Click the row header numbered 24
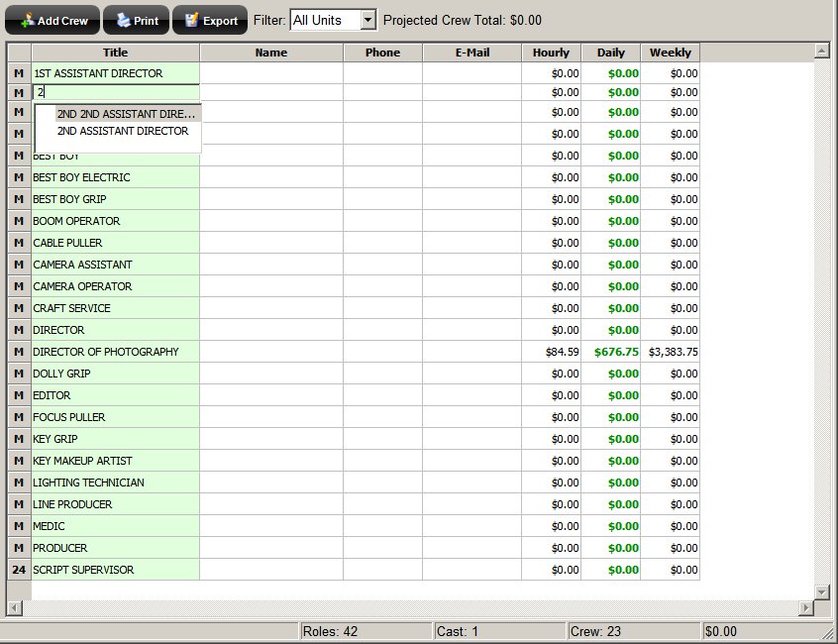 click(19, 570)
